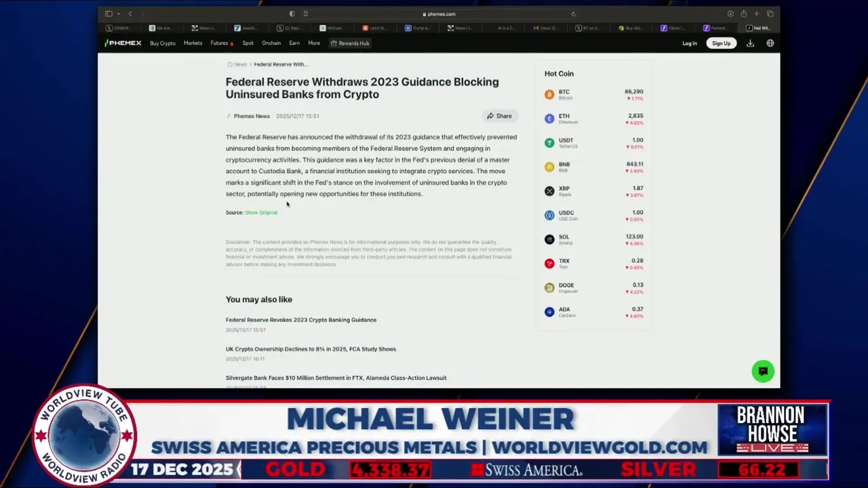Open the Safari sidebar panel icon
The height and width of the screenshot is (488, 868).
(108, 14)
